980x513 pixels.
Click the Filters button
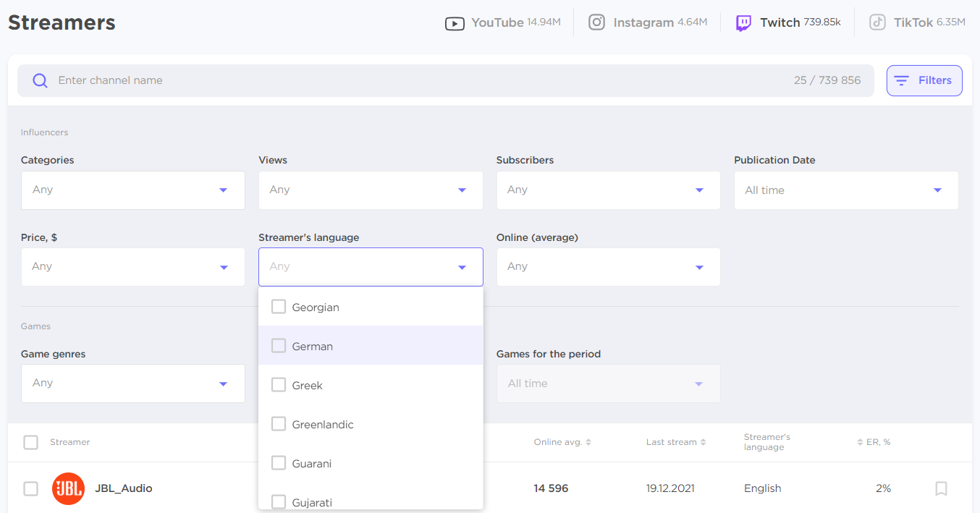click(924, 80)
